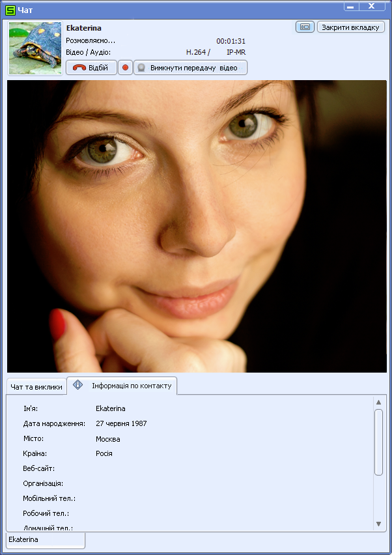Screen dimensions: 392x555
Task: Select the bottom Ekaterina conversation tab
Action: pos(46,540)
